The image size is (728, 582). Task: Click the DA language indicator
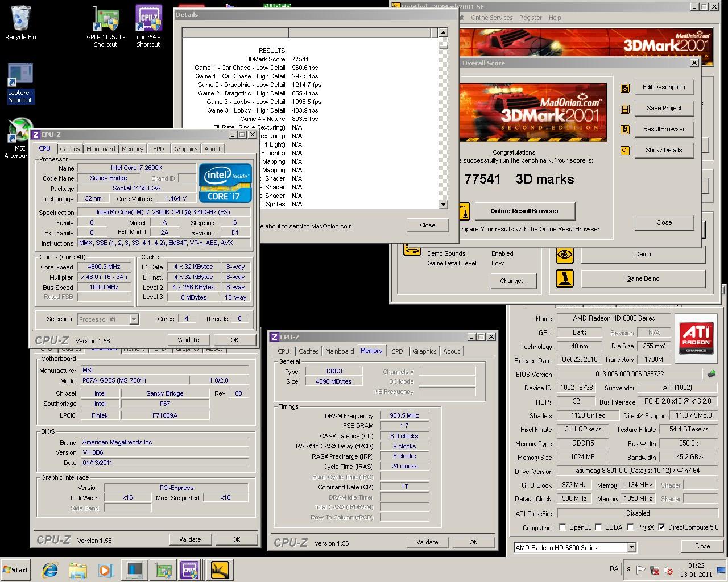tap(614, 569)
